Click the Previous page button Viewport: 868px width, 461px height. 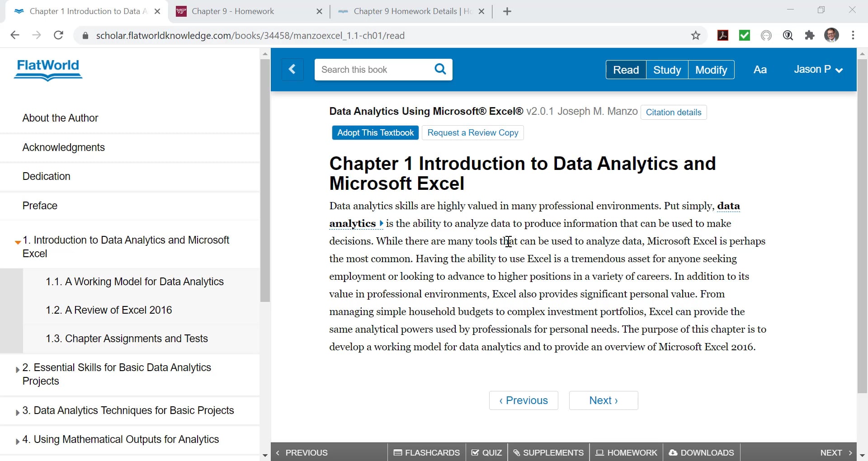pyautogui.click(x=524, y=400)
